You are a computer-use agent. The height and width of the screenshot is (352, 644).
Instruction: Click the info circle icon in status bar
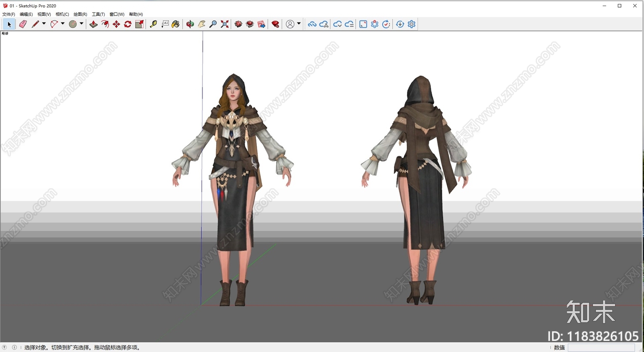pyautogui.click(x=14, y=347)
